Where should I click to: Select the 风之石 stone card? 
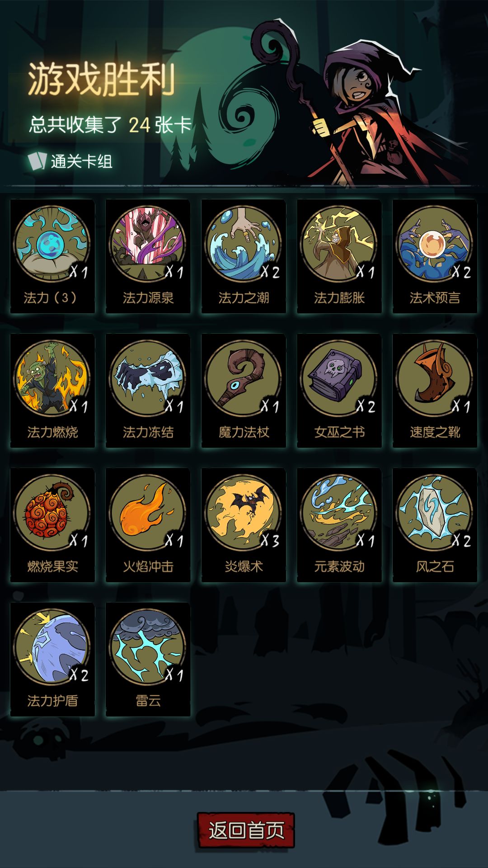click(x=435, y=525)
